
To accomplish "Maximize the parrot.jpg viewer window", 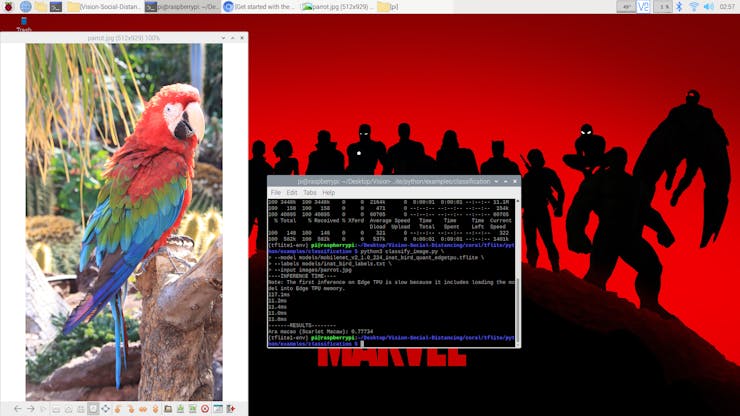I will (x=233, y=38).
